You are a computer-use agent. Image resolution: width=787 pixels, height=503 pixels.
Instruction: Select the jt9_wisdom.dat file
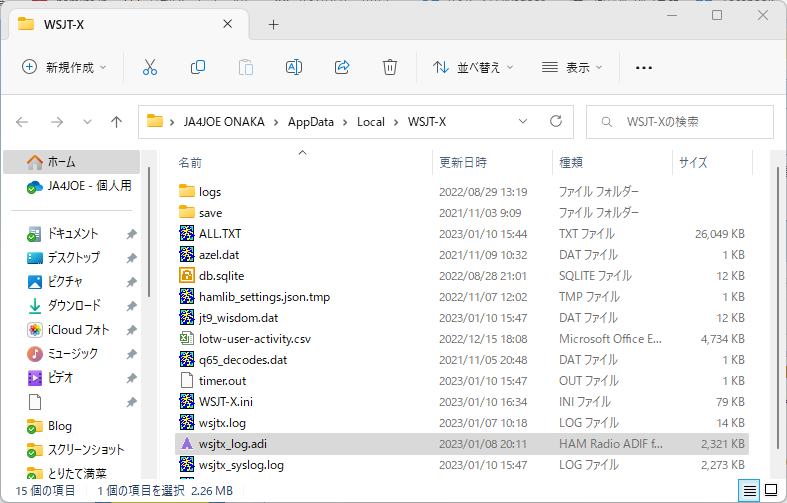coord(462,318)
